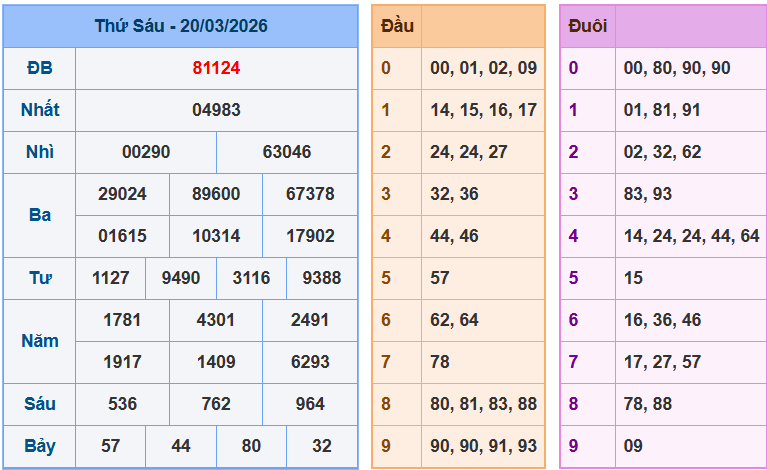Screen dimensions: 767x470
Task: Select number 44 in the Bảy row
Action: pyautogui.click(x=181, y=446)
